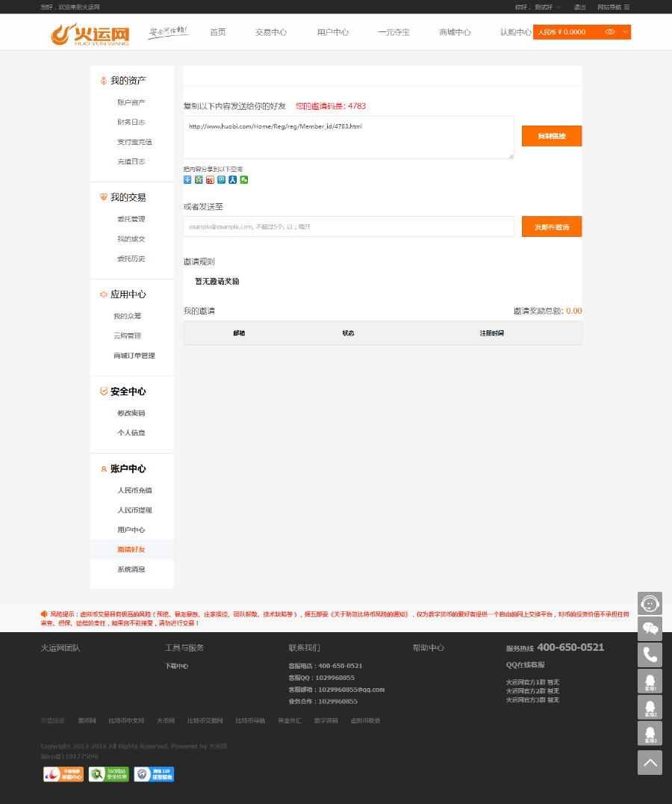672x804 pixels.
Task: Click the floating customer service headset icon
Action: pyautogui.click(x=650, y=604)
